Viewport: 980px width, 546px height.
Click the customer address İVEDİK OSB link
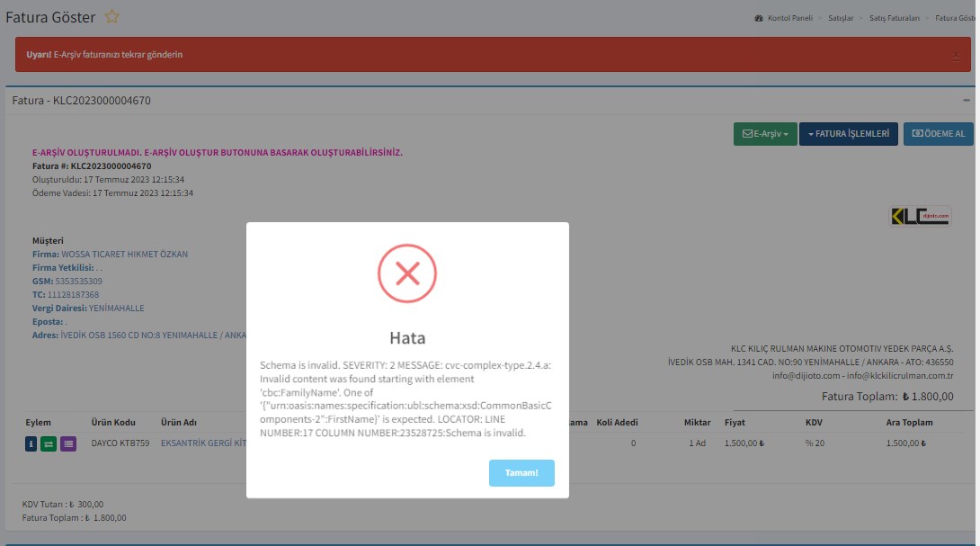click(153, 336)
